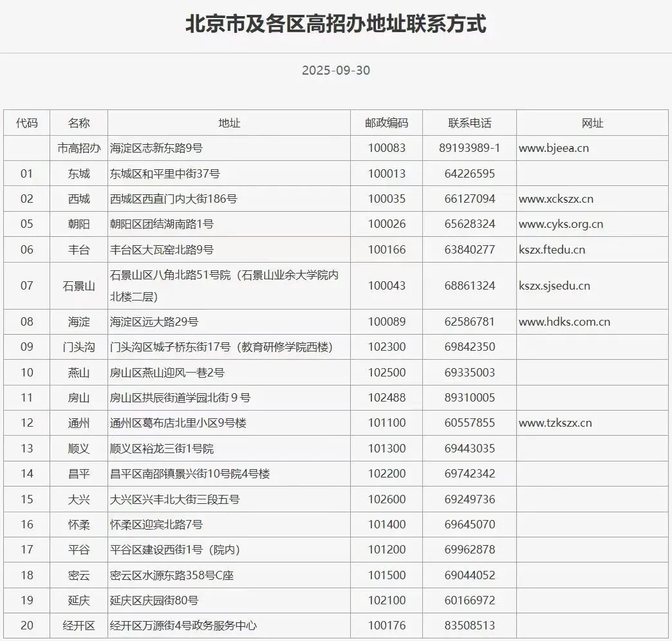Select phone number 69044052
Viewport: 672px width, 641px height.
click(470, 575)
